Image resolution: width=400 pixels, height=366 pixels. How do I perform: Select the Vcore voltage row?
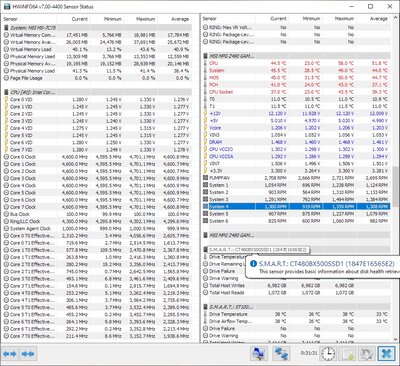tap(296, 128)
